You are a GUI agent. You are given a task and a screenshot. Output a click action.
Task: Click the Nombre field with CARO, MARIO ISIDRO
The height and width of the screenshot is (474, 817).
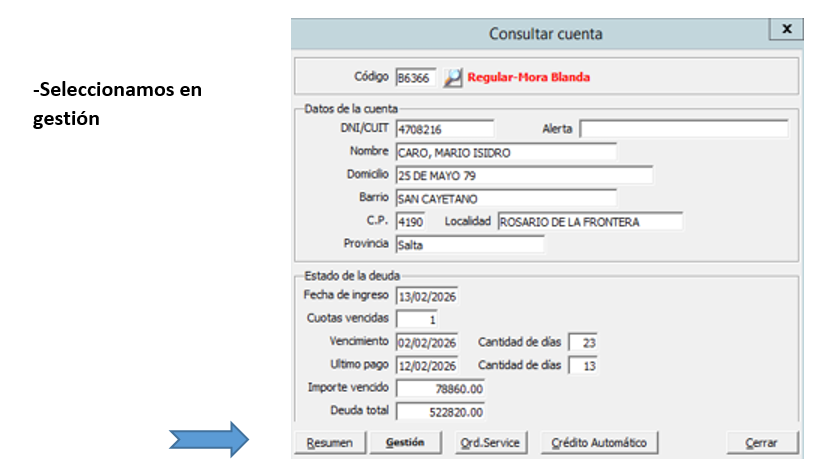pyautogui.click(x=505, y=152)
